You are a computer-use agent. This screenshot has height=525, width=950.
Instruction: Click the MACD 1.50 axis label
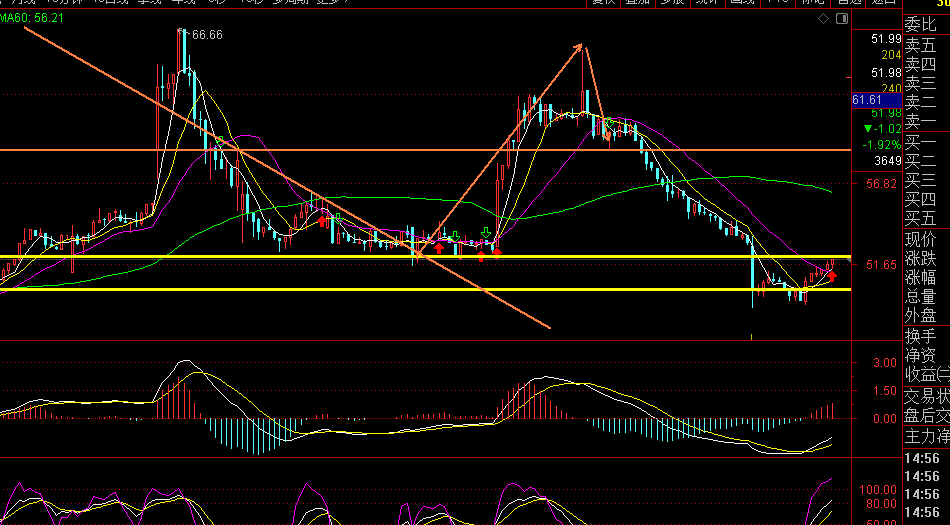885,391
